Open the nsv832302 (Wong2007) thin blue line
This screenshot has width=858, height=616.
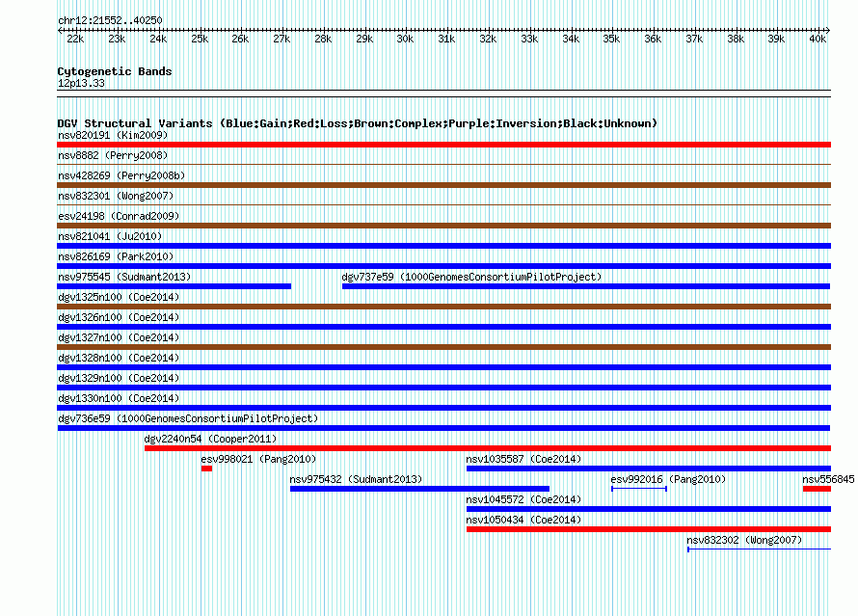(759, 549)
